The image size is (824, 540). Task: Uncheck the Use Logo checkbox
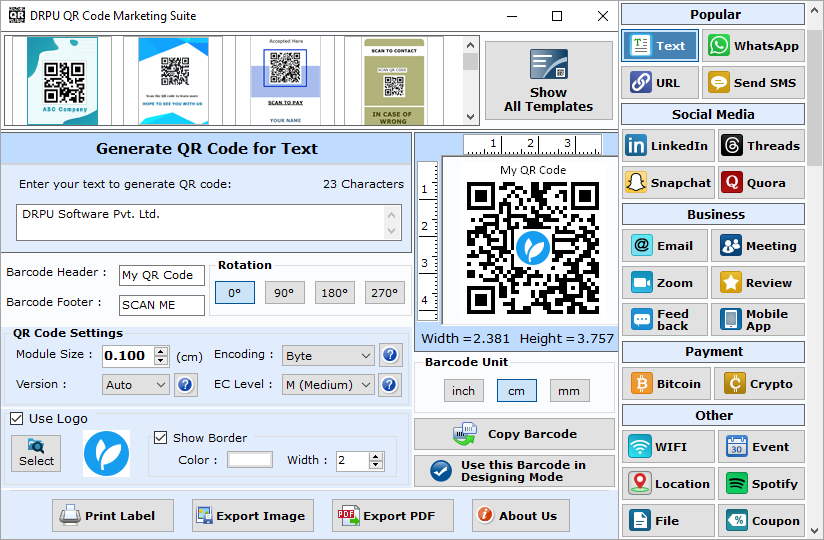tap(17, 419)
